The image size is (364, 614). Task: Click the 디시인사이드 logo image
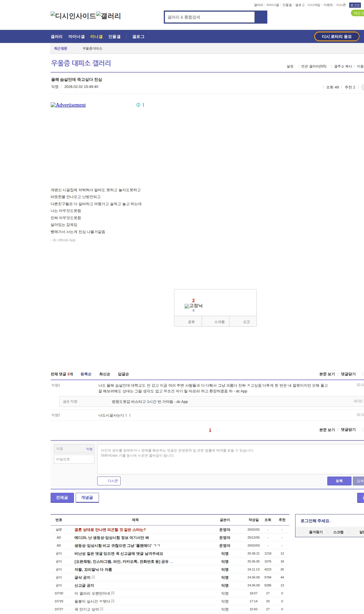click(73, 16)
